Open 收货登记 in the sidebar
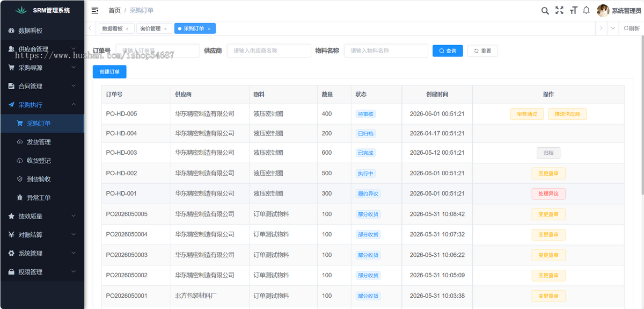 point(42,160)
